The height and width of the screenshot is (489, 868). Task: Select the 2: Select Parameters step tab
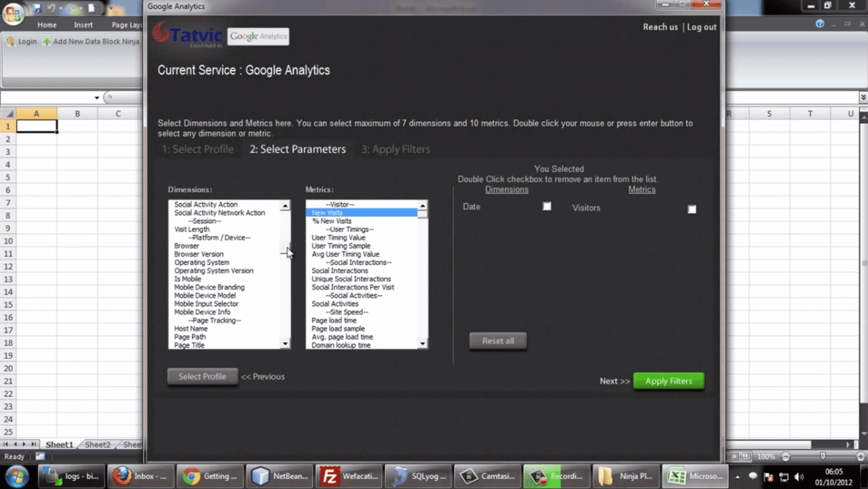298,149
